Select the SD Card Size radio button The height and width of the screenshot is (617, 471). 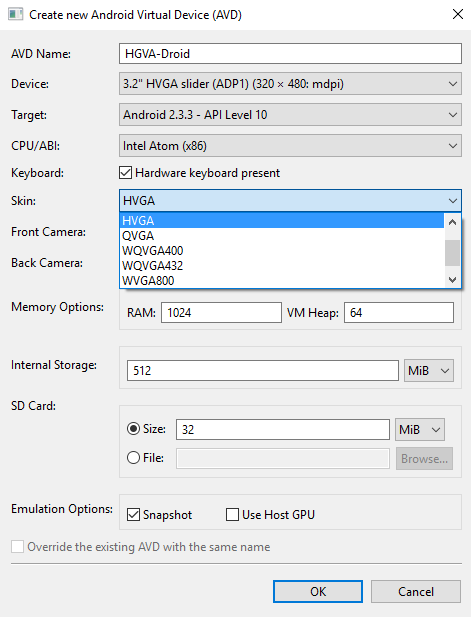pos(133,429)
